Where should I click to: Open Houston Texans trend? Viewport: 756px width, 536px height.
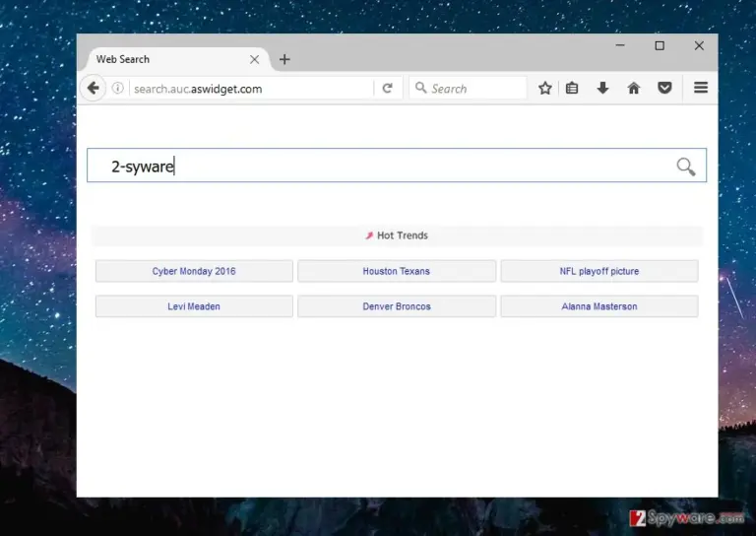pyautogui.click(x=397, y=271)
